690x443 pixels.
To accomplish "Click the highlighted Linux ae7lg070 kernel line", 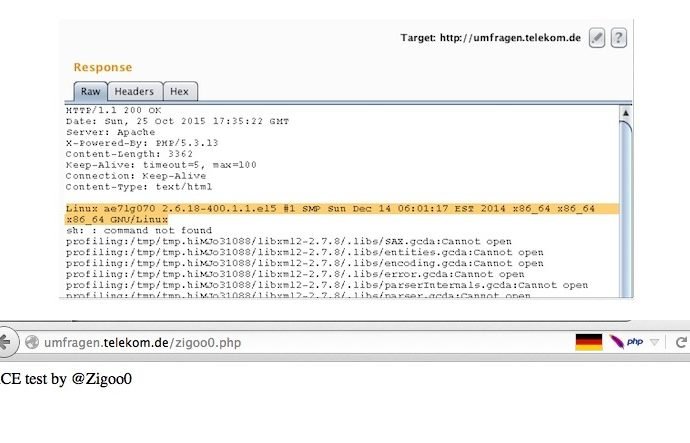I will pyautogui.click(x=342, y=214).
